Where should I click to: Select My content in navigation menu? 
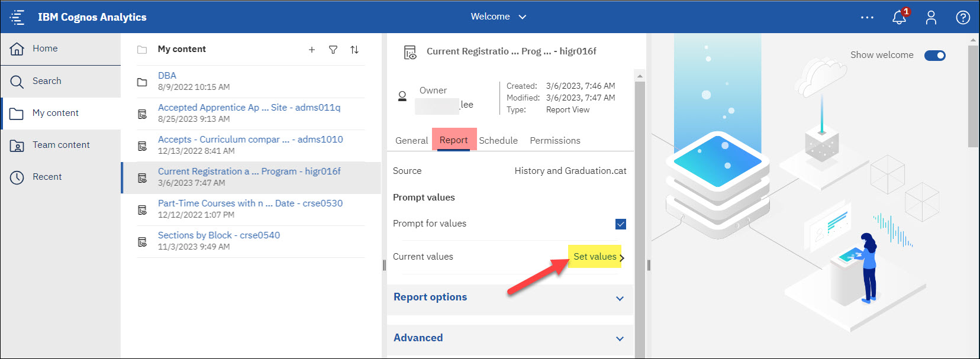[60, 113]
